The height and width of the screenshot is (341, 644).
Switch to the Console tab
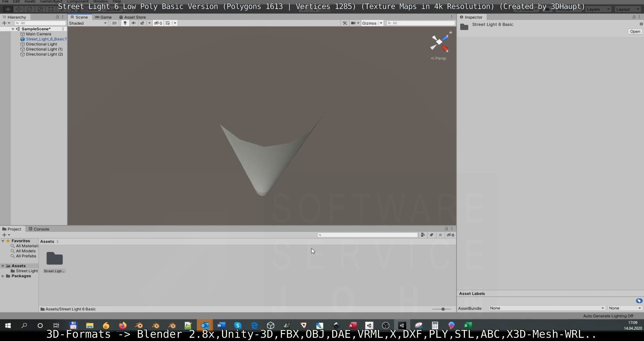39,229
